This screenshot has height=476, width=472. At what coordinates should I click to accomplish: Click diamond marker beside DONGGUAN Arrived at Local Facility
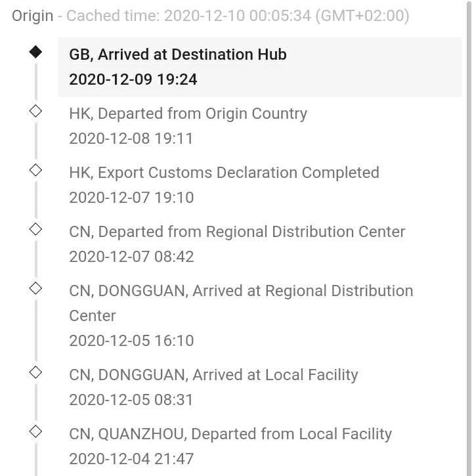35,372
